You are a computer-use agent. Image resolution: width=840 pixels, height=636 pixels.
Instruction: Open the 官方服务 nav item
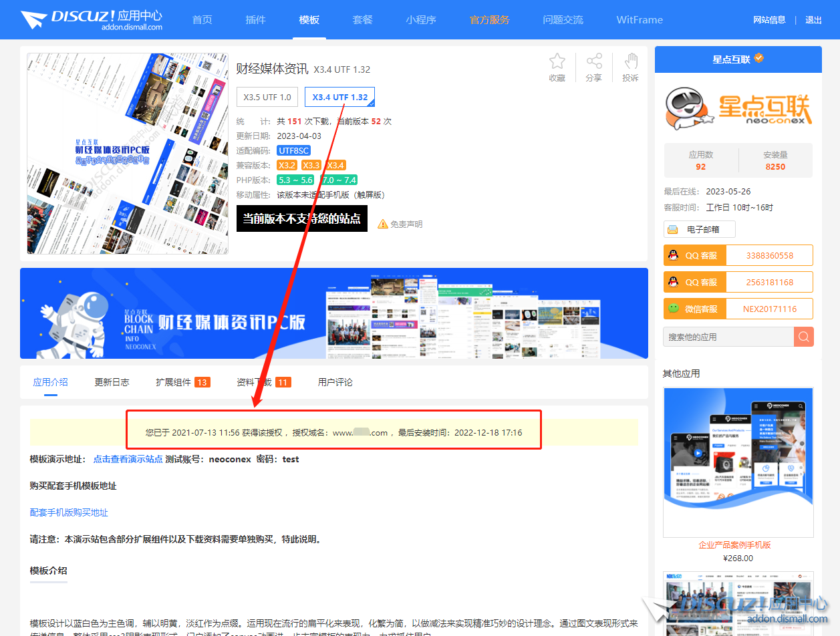(490, 19)
